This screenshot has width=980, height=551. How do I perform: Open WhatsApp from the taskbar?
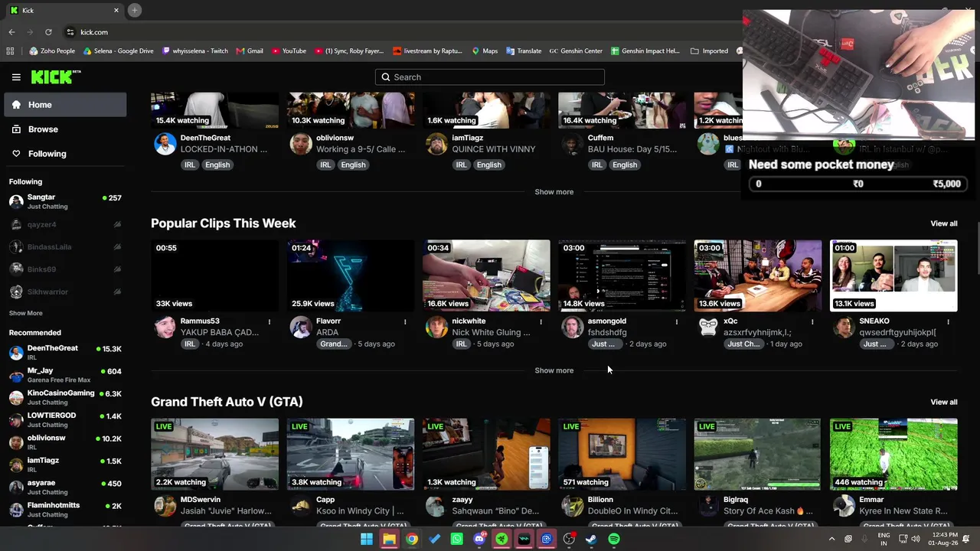[457, 539]
